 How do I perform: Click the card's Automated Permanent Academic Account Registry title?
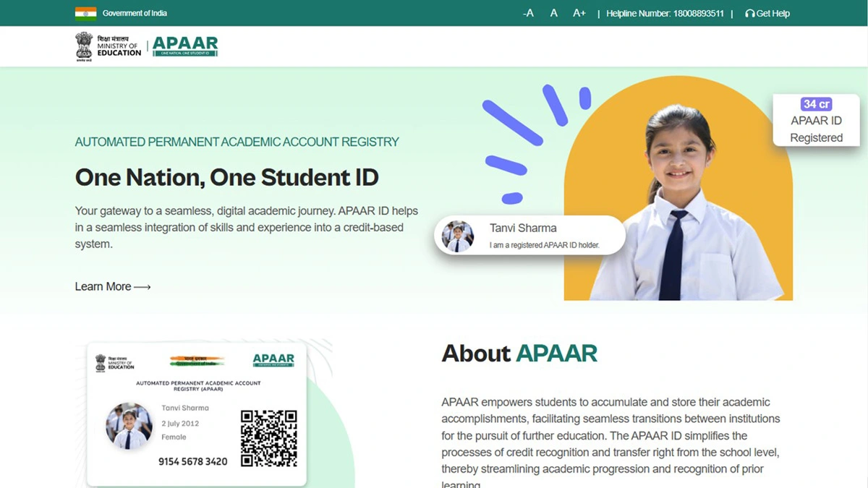coord(198,385)
